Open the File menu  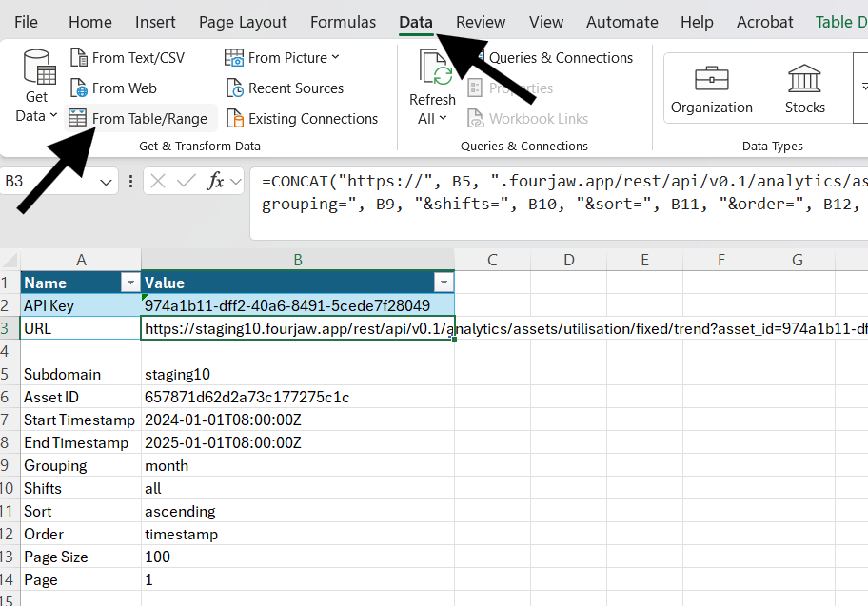26,22
